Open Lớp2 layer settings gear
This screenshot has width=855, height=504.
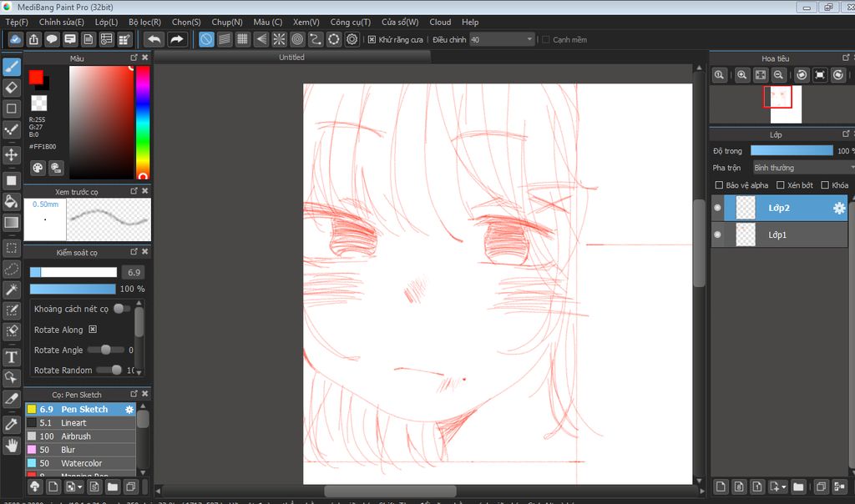point(839,208)
